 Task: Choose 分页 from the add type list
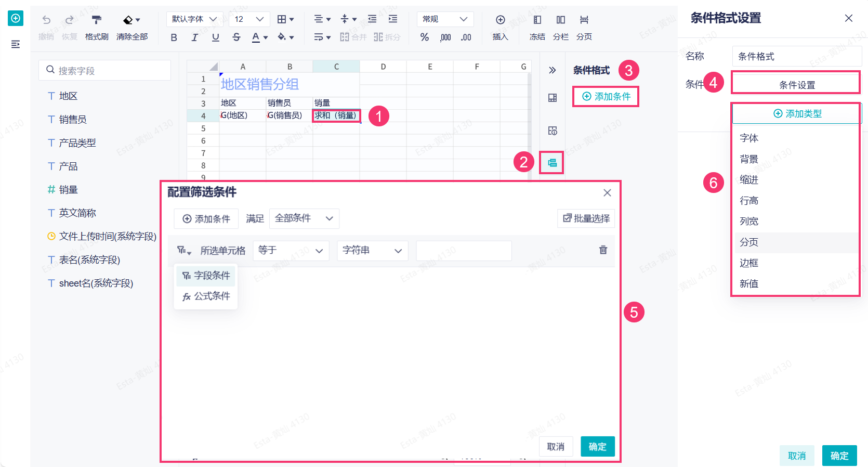click(x=795, y=242)
